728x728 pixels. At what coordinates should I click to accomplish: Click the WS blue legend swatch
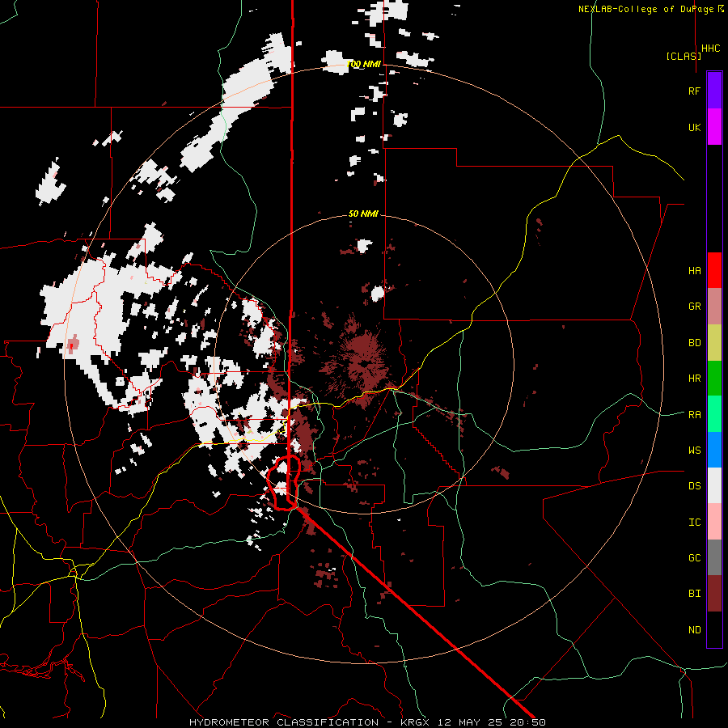[x=714, y=450]
